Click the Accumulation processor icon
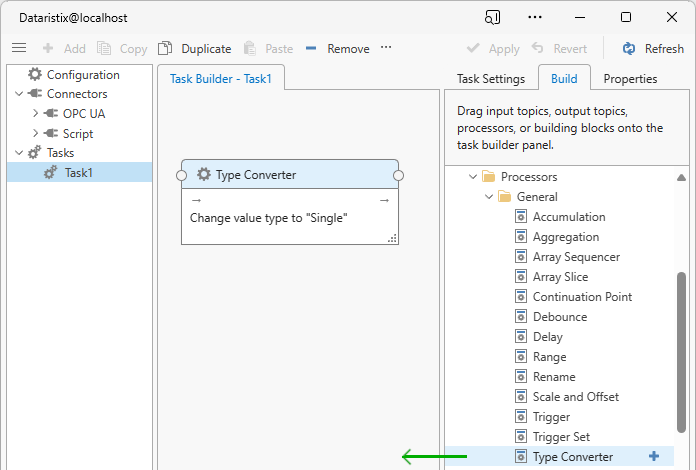The height and width of the screenshot is (470, 696). [x=521, y=217]
